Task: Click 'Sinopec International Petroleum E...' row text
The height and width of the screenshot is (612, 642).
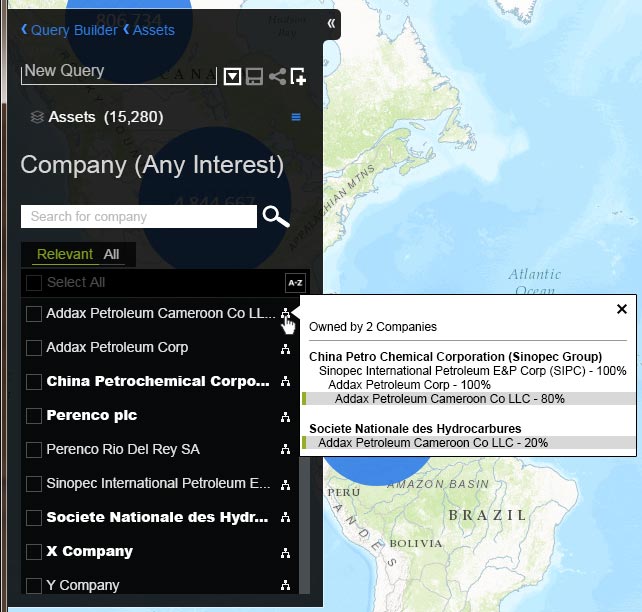Action: pyautogui.click(x=158, y=483)
